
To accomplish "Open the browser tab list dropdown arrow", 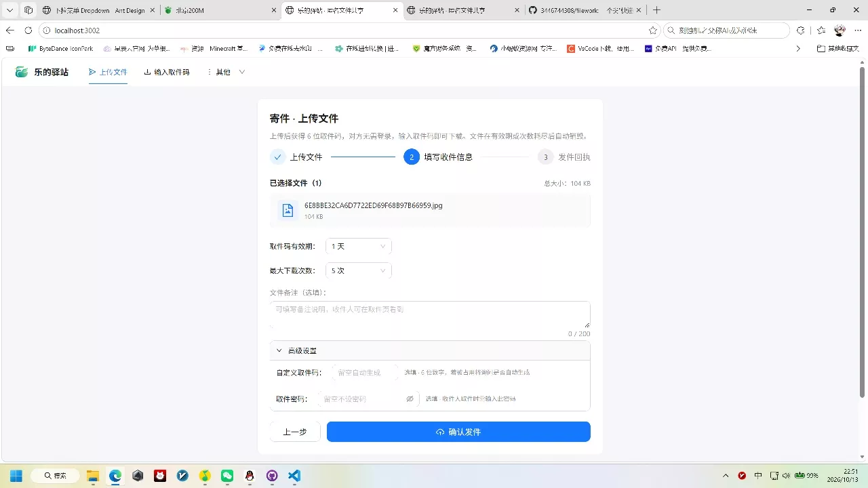I will (10, 10).
